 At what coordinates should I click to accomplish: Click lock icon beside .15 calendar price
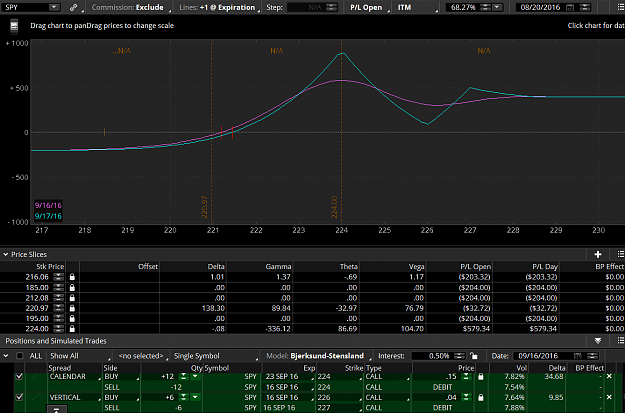[480, 376]
